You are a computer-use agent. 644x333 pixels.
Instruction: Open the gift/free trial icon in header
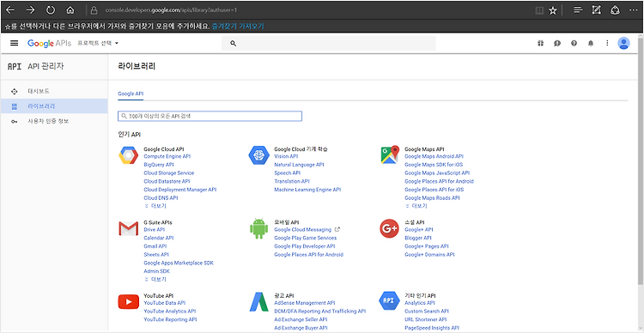coord(540,43)
